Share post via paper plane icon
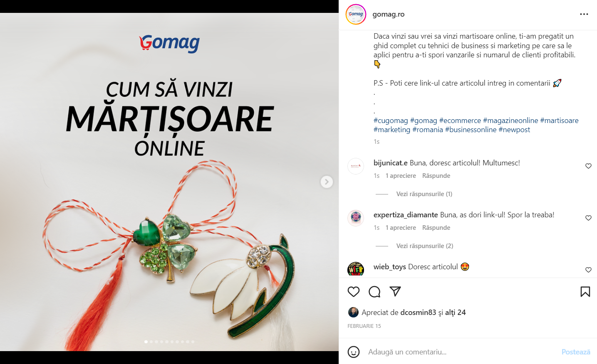Screen dimensions: 597x364 [x=395, y=292]
